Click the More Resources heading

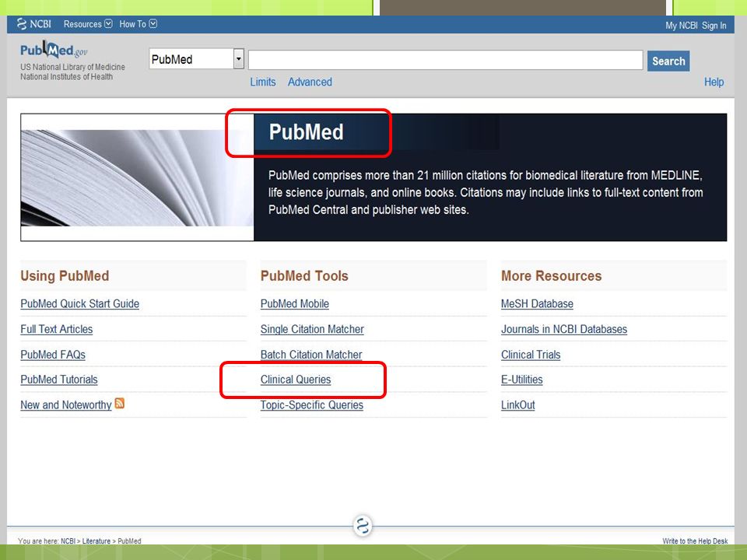tap(551, 275)
